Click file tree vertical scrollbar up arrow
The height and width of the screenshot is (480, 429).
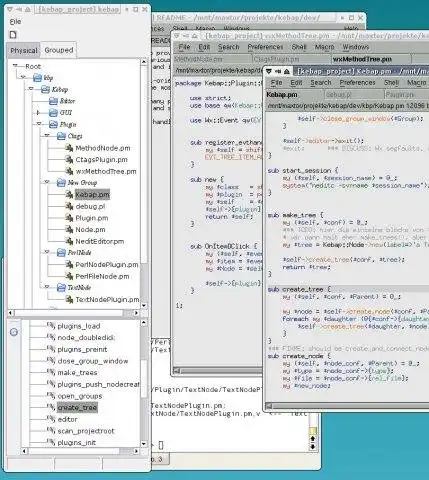(x=144, y=62)
